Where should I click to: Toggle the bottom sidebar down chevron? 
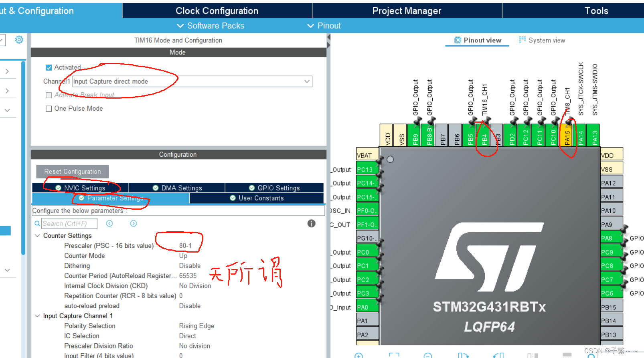pos(7,270)
